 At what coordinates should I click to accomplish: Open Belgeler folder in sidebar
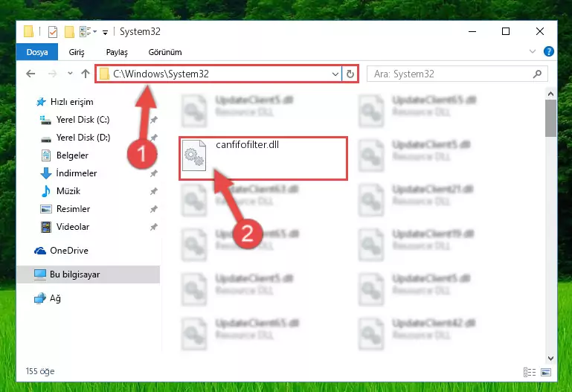pos(72,155)
